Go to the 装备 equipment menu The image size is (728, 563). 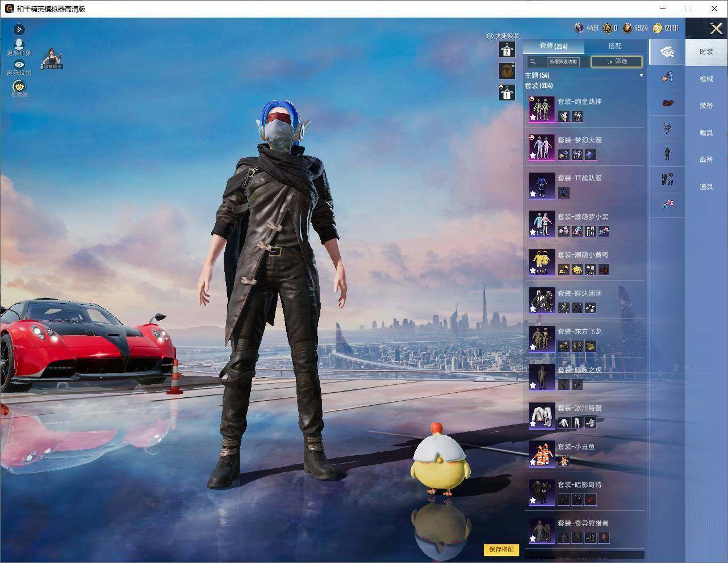[x=706, y=106]
